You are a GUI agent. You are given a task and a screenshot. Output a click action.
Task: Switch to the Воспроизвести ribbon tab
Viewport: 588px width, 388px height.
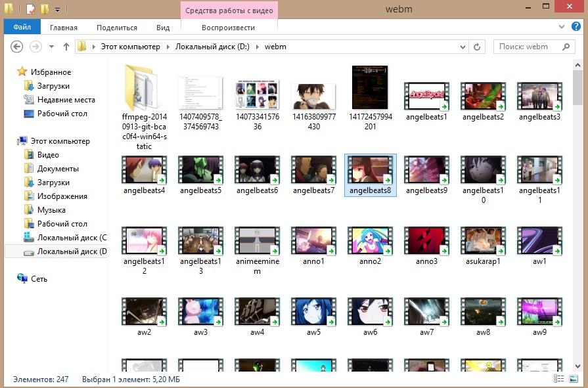click(229, 28)
